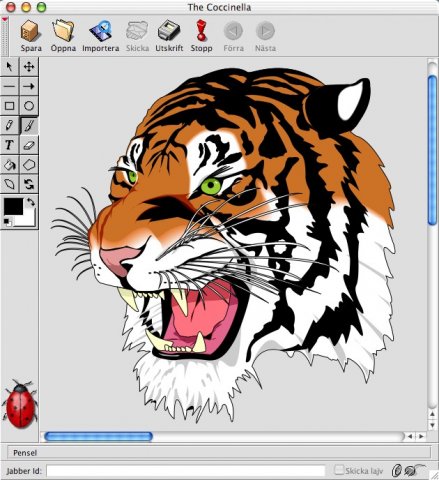Screen dimensions: 439x480
Task: Click the Spara toolbar button
Action: 31,36
